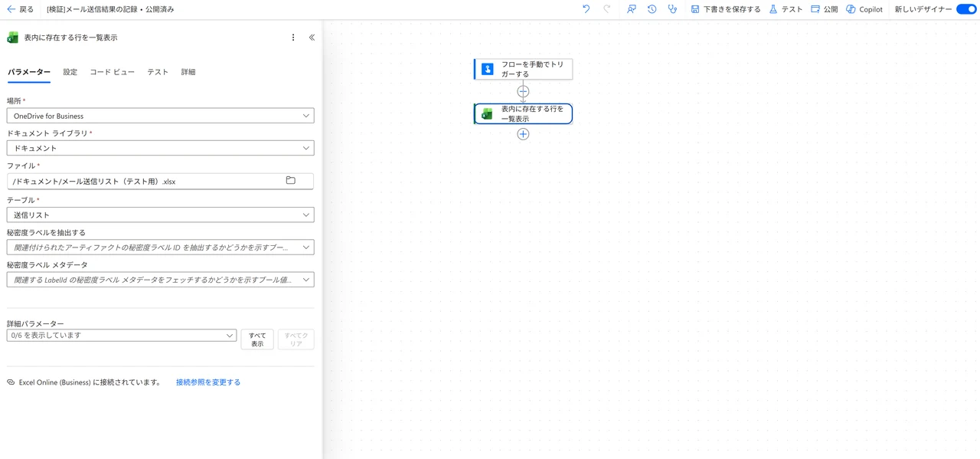Open the テーブル 送信リスト dropdown

[x=160, y=215]
